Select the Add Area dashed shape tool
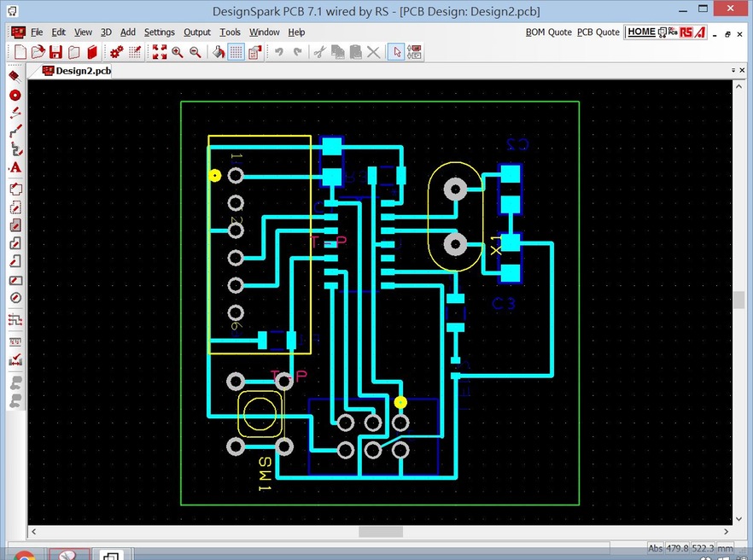Image resolution: width=753 pixels, height=560 pixels. [x=15, y=207]
